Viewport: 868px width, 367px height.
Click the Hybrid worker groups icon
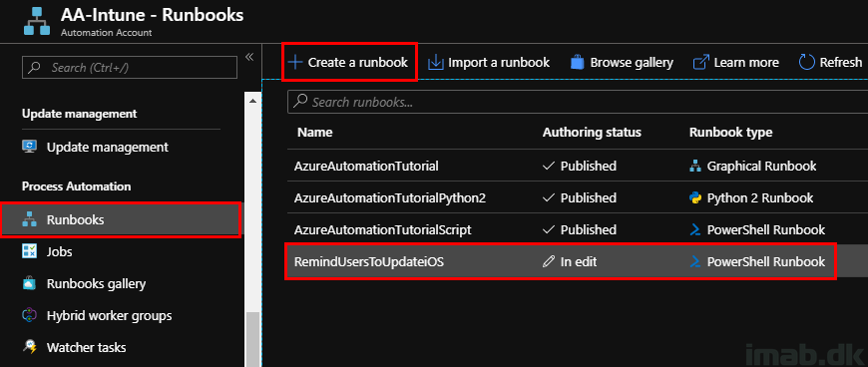(x=29, y=315)
